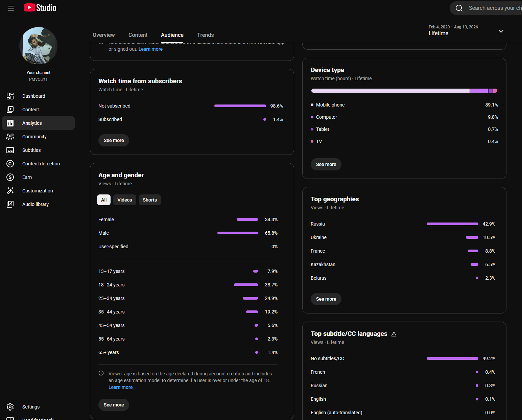The height and width of the screenshot is (420, 522).
Task: Switch to the Overview tab
Action: coord(104,35)
